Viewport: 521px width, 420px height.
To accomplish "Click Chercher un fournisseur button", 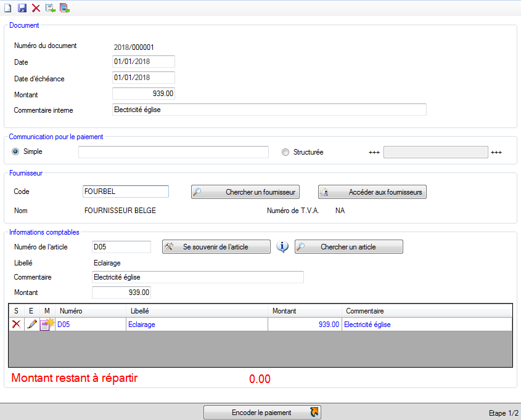I will pyautogui.click(x=245, y=192).
